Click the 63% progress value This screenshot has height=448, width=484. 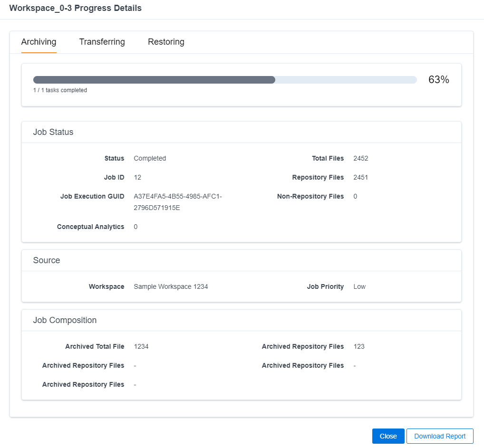tap(439, 80)
